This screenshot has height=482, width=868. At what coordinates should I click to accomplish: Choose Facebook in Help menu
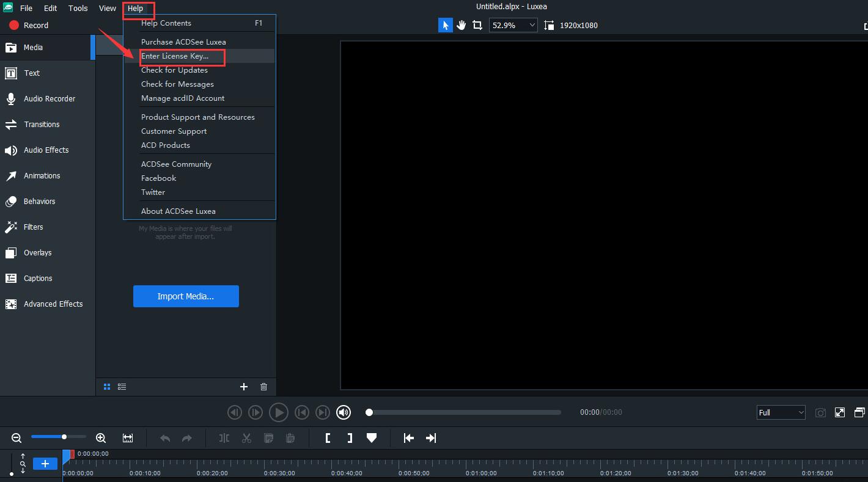coord(199,178)
